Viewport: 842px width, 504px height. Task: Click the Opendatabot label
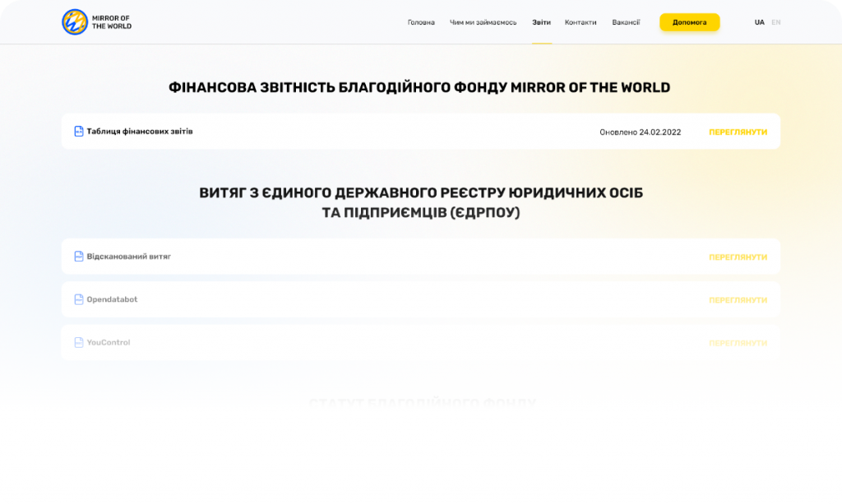pyautogui.click(x=112, y=299)
